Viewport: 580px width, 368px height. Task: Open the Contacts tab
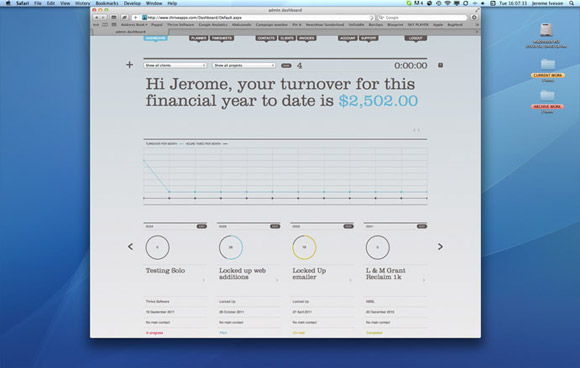pos(266,38)
